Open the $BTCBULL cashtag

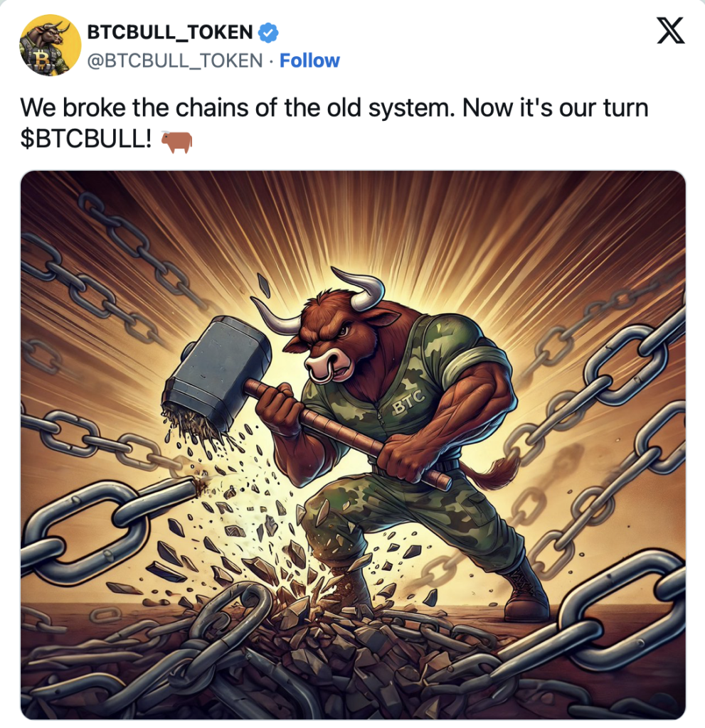[x=85, y=139]
